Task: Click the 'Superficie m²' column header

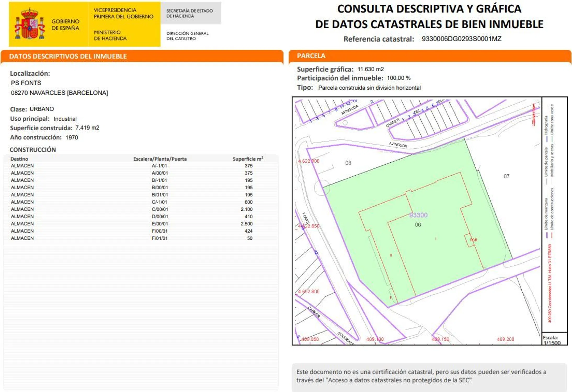Action: point(248,159)
